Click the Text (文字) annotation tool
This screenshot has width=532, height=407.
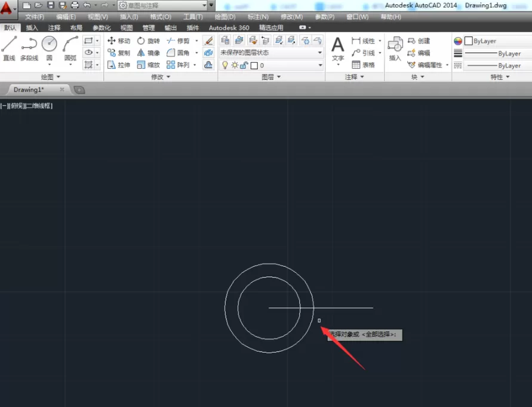tap(338, 50)
